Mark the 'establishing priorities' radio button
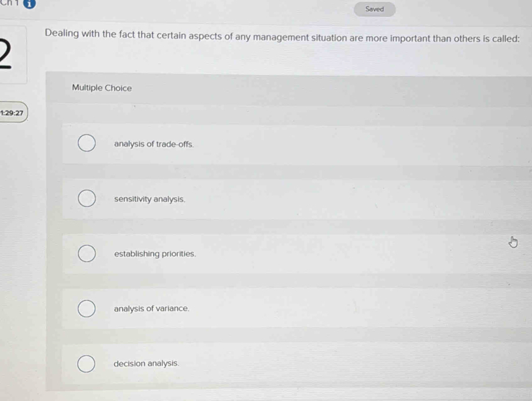This screenshot has height=401, width=532. [87, 254]
